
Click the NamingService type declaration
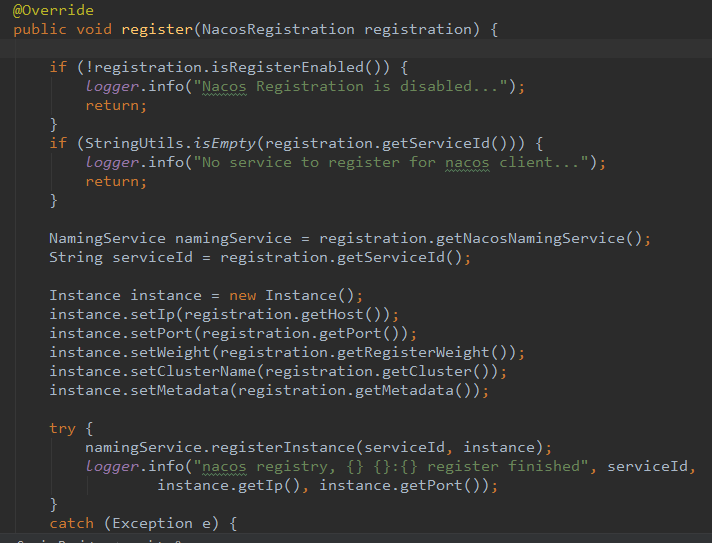click(x=107, y=238)
